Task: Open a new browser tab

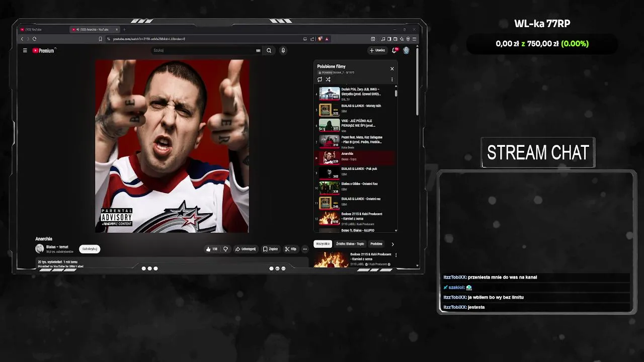Action: (124, 29)
